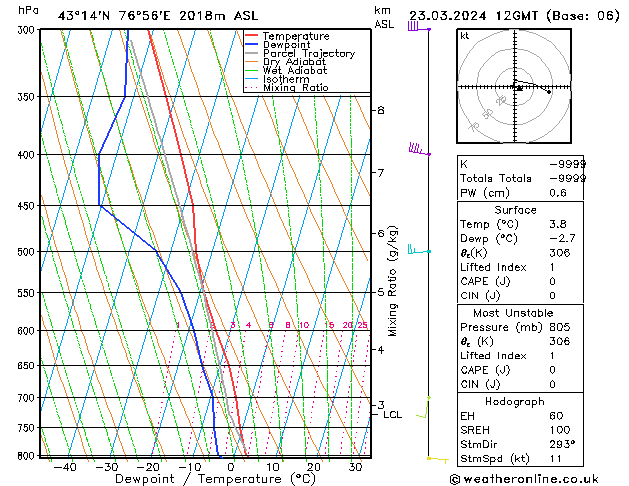Image resolution: width=629 pixels, height=486 pixels.
Task: Click the '8' km altitude tick label
Action: coord(381,109)
